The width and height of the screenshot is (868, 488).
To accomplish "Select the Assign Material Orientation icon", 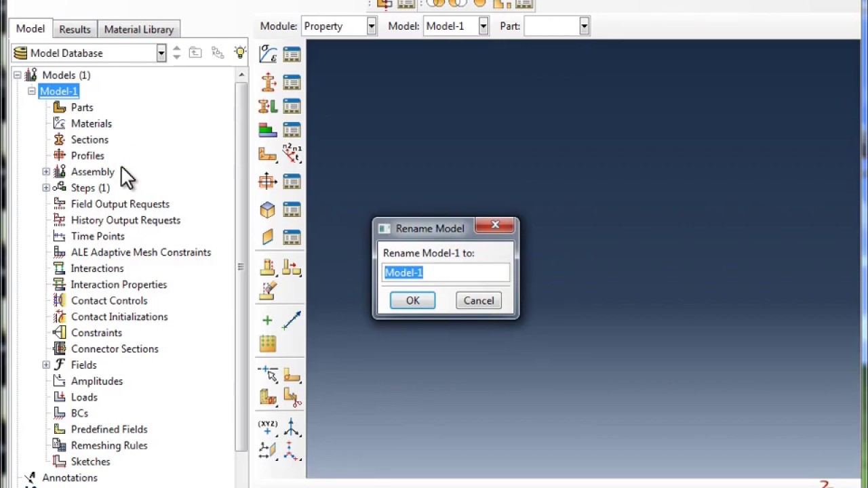I will [268, 155].
